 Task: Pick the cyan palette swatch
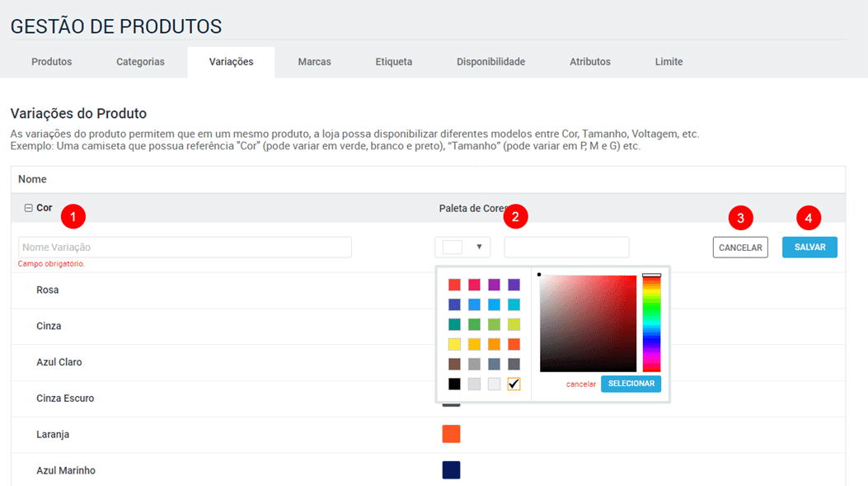tap(514, 304)
